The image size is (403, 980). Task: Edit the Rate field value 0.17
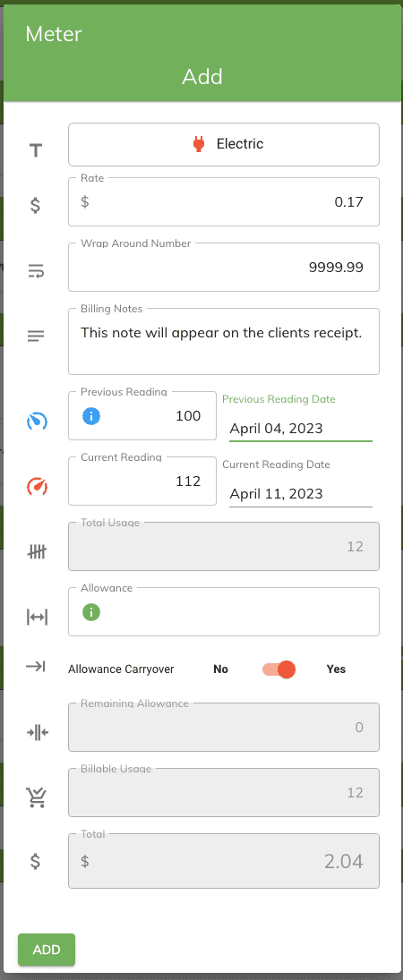(x=223, y=202)
